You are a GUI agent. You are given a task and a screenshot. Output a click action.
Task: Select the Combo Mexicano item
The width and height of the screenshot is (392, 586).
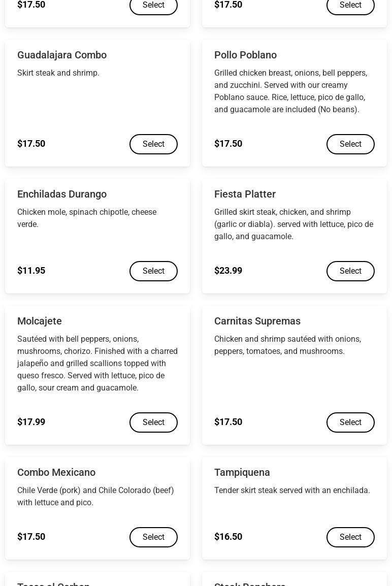153,537
